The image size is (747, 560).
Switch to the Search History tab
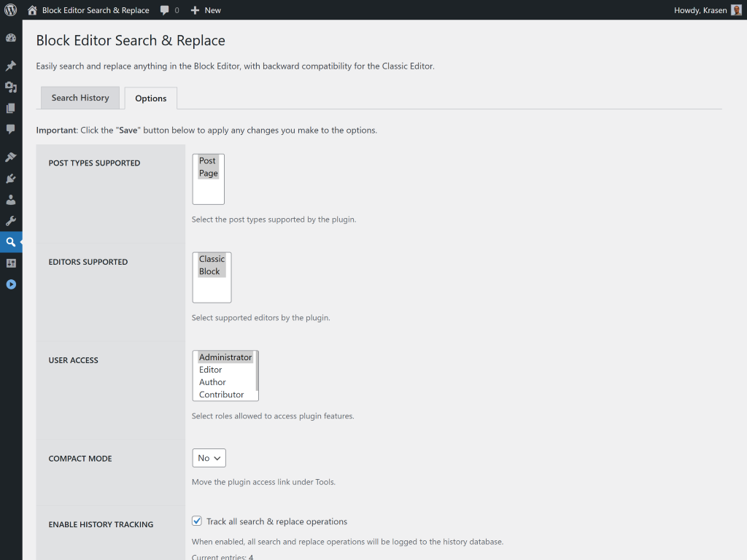[80, 98]
